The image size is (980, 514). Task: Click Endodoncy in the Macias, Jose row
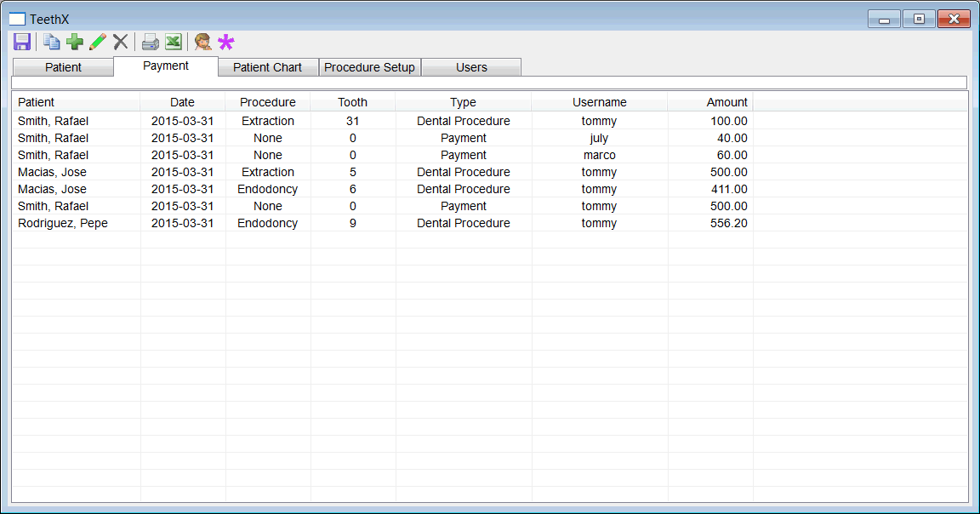[267, 189]
